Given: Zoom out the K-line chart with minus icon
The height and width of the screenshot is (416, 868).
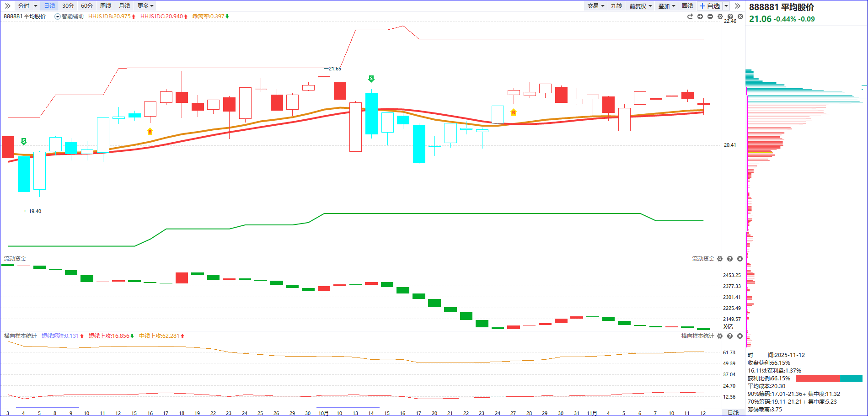Looking at the screenshot, I should [x=710, y=16].
